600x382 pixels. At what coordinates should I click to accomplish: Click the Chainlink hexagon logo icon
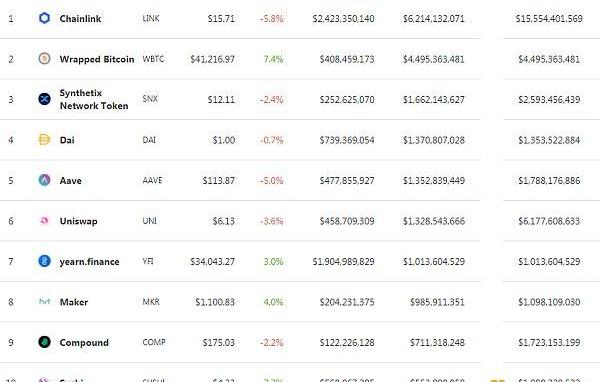coord(44,18)
